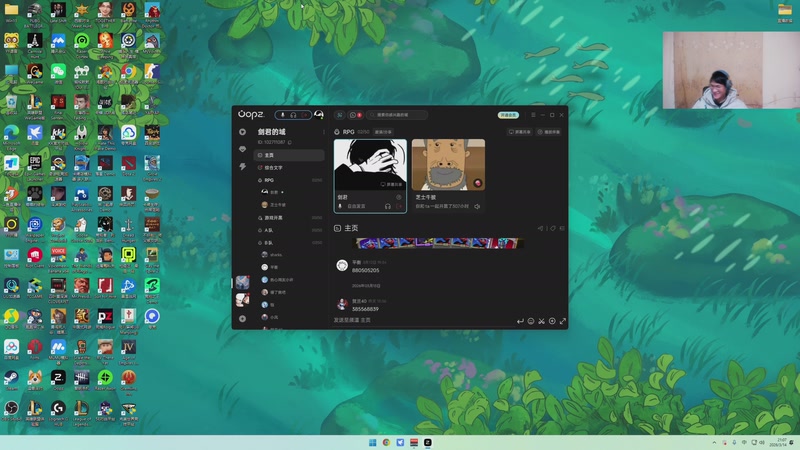Open RPG voice channel in sidebar

point(289,180)
